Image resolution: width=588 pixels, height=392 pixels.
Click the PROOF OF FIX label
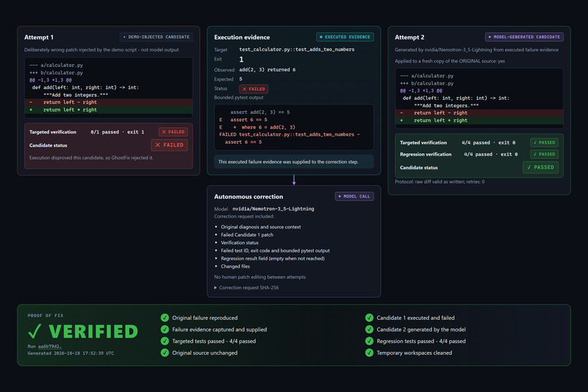(45, 316)
